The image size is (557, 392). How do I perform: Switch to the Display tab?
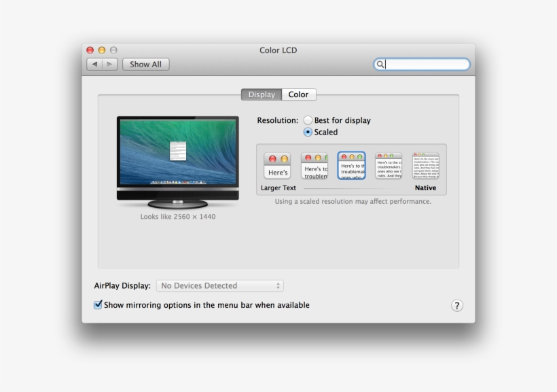pos(261,94)
